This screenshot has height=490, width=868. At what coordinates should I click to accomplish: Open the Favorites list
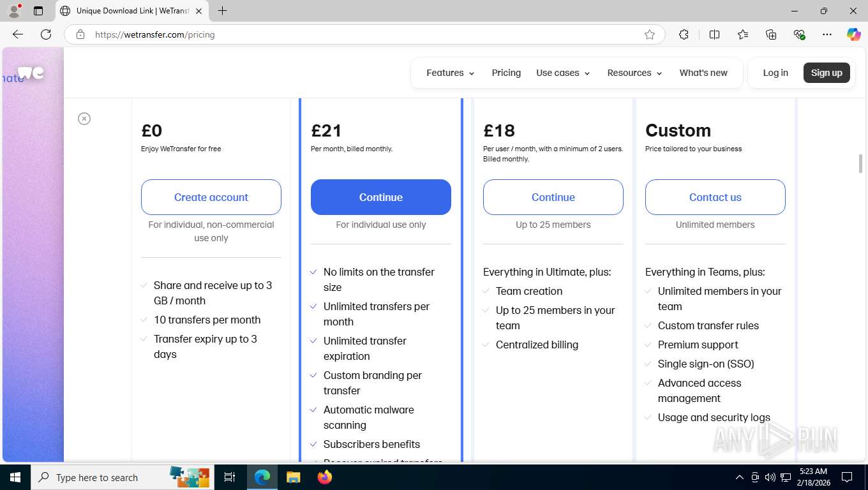[743, 34]
